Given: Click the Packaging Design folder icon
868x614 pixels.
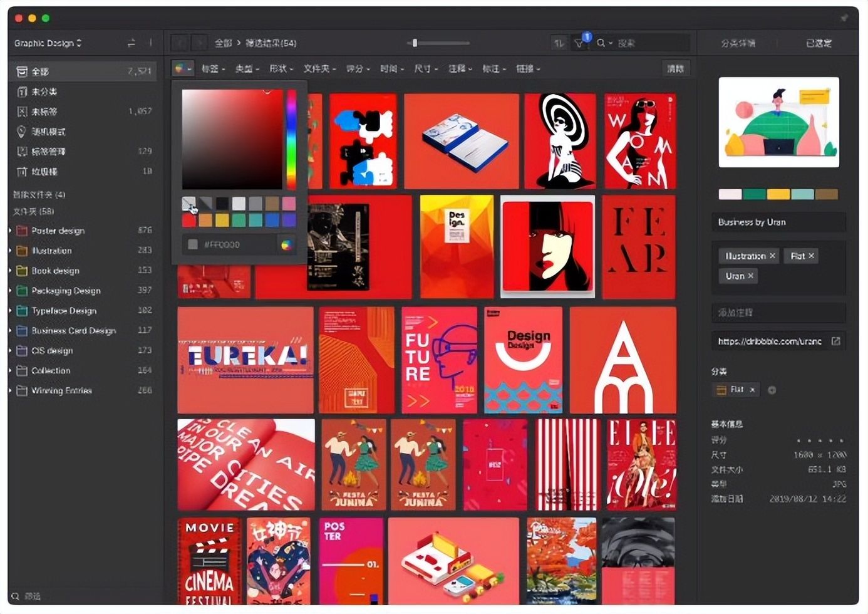Looking at the screenshot, I should coord(22,291).
